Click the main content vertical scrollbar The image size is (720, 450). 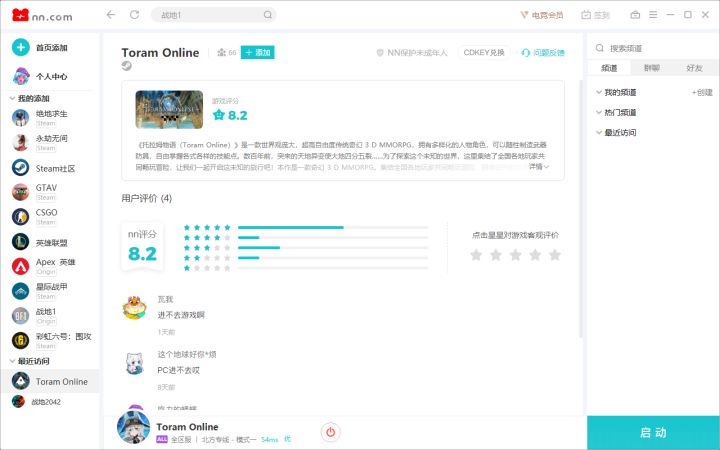[x=581, y=209]
